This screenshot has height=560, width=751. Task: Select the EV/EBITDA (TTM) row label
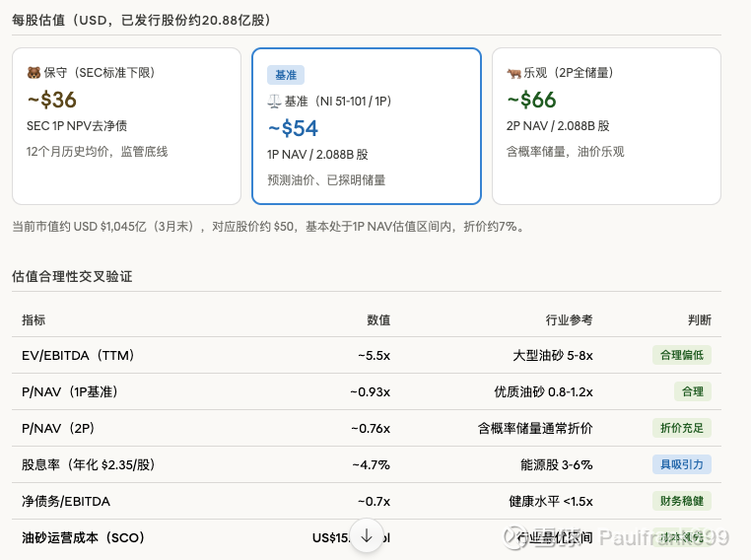tap(78, 355)
